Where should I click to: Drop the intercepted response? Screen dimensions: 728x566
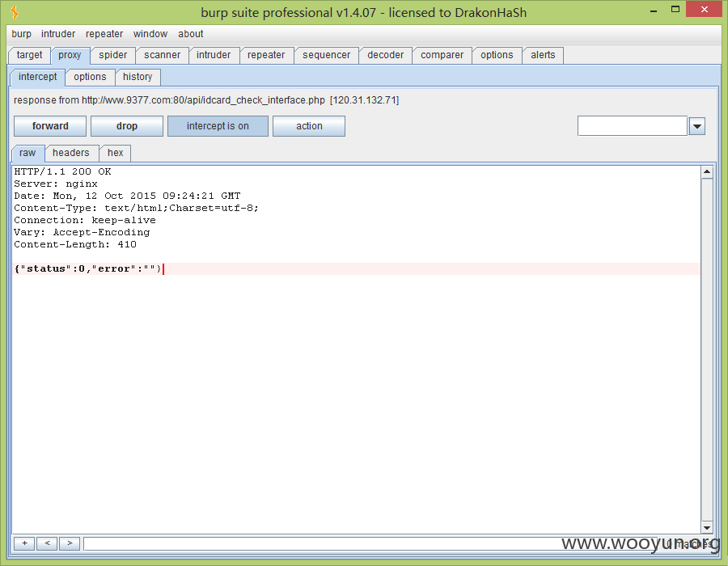point(127,126)
